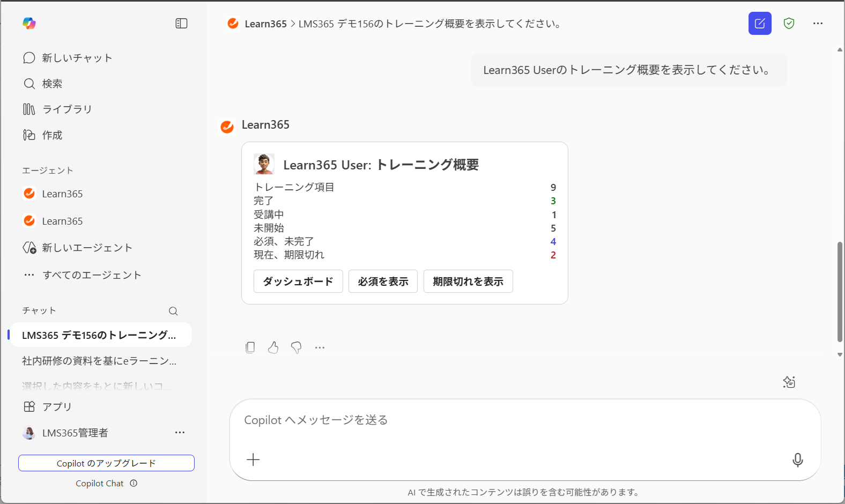The height and width of the screenshot is (504, 845).
Task: Open more options next to LMS365管理者
Action: (x=180, y=432)
